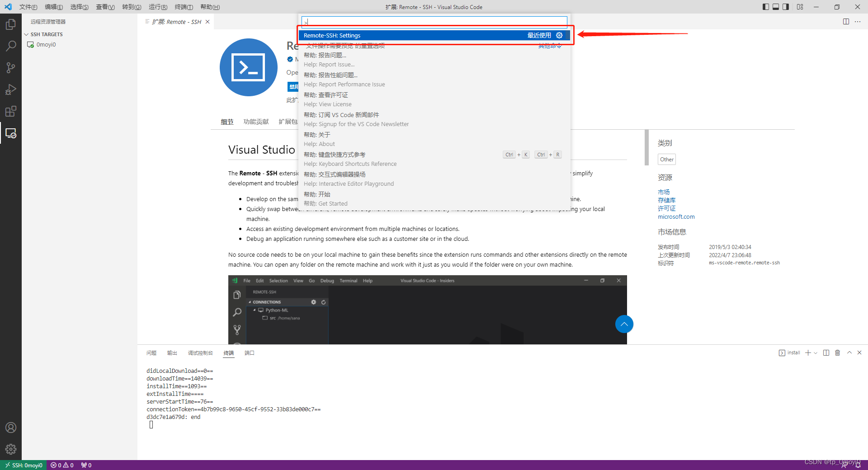Follow the microsoft.com link in marketplace info

tap(676, 216)
